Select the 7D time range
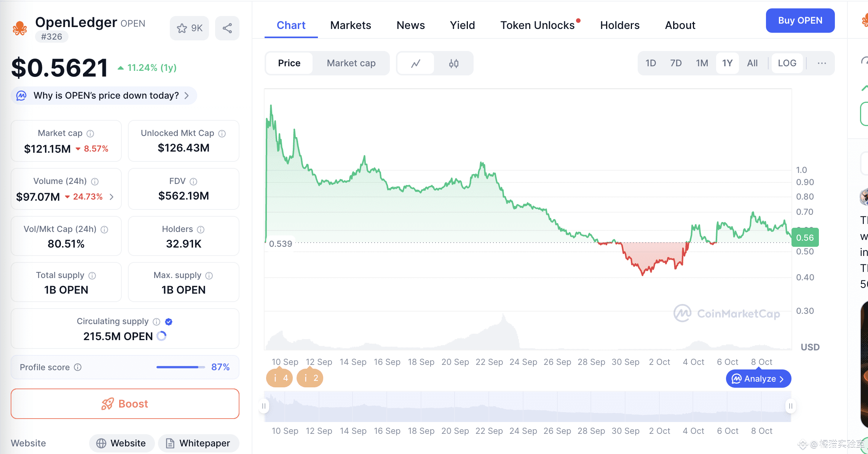 click(x=676, y=63)
